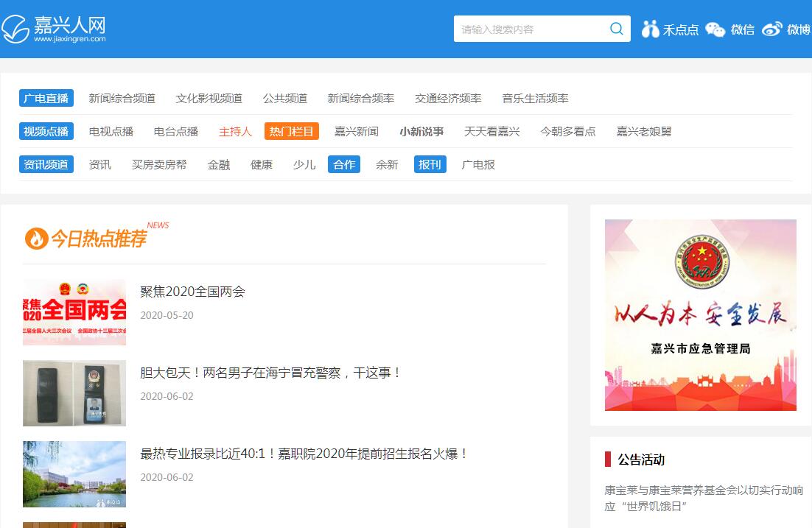Click the 全国两会 news thumbnail
Screen dimensions: 812x528
click(74, 312)
